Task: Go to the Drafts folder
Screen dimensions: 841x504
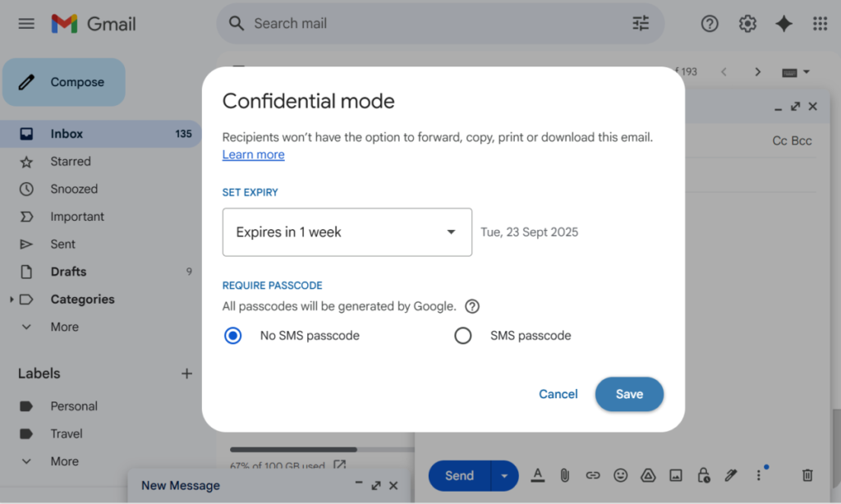Action: (x=68, y=272)
